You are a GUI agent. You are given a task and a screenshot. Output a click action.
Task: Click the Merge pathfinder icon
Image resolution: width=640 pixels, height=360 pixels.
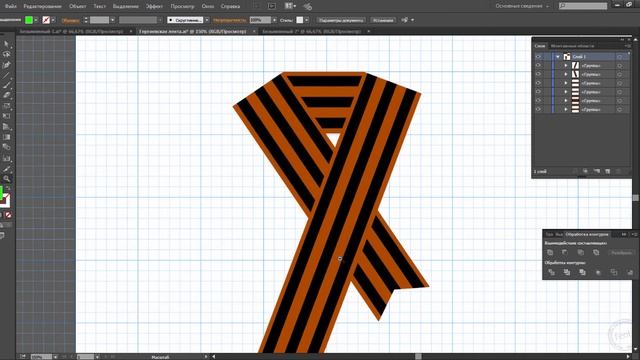pyautogui.click(x=582, y=272)
